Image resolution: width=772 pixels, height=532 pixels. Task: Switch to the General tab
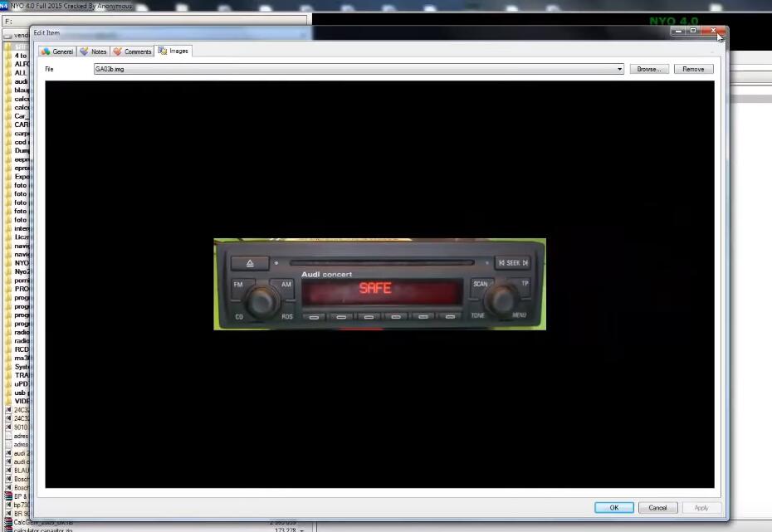(x=57, y=51)
